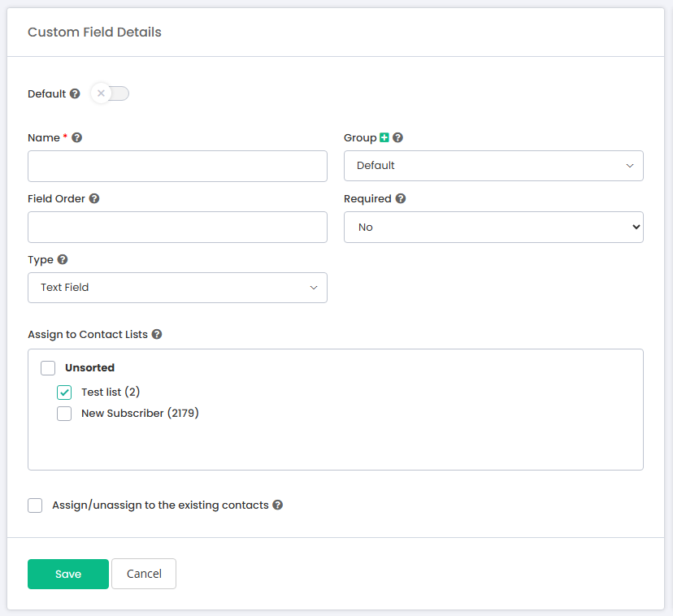Click the help icon next to Default
The width and height of the screenshot is (673, 616).
[x=75, y=93]
